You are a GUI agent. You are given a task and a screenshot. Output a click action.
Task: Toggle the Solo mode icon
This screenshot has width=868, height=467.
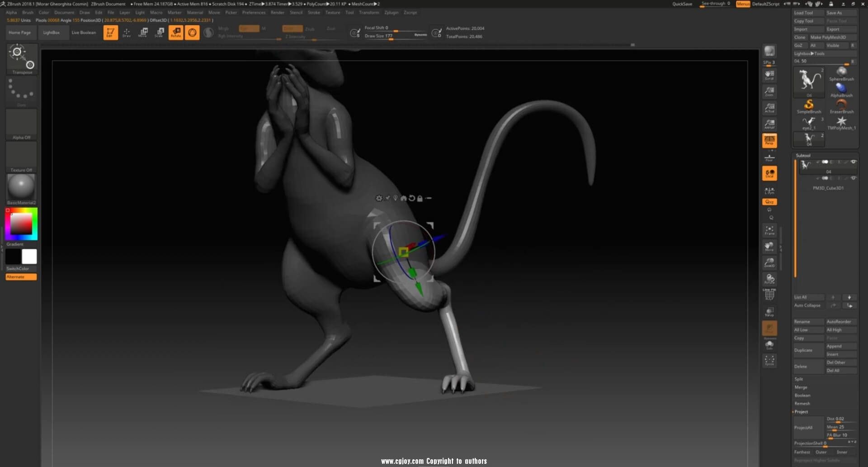(769, 346)
